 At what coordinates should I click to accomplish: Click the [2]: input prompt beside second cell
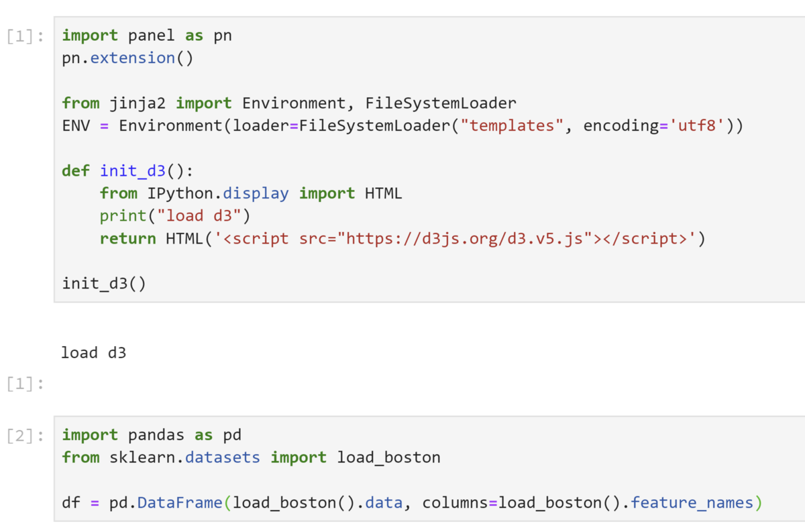click(25, 435)
